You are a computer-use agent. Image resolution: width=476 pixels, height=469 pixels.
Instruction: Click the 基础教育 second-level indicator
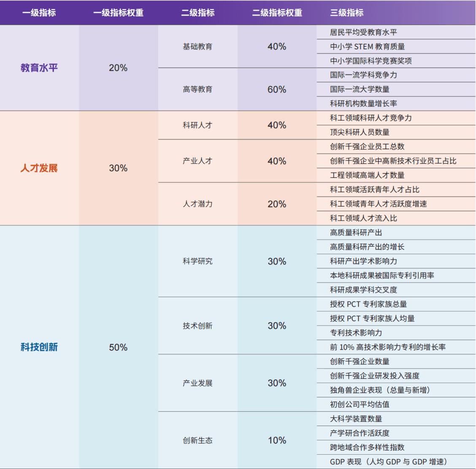197,46
